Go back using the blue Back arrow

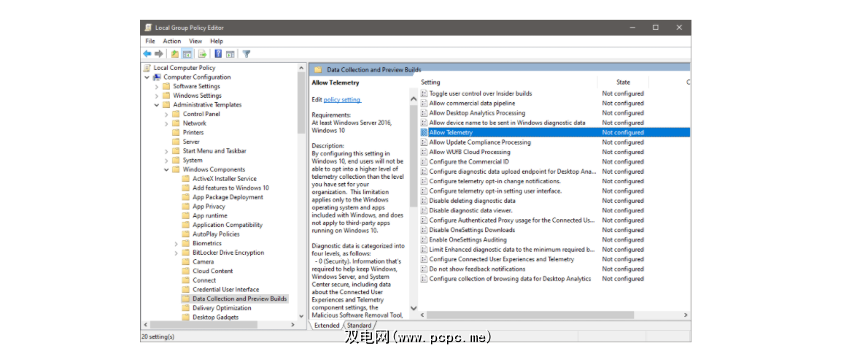147,54
